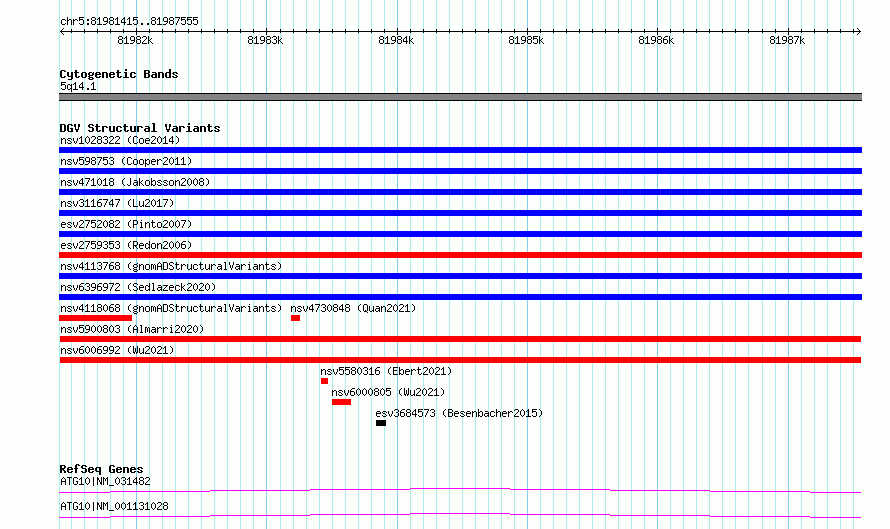Open the nsv5900803 (Almarri2020) red bar

460,339
